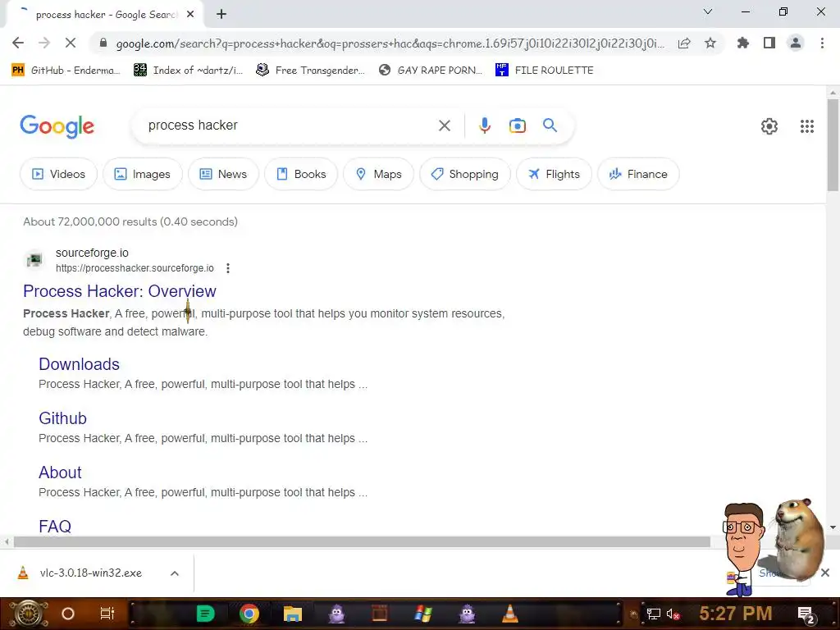The width and height of the screenshot is (840, 630).
Task: Open the green notes app on the taskbar
Action: click(x=206, y=614)
